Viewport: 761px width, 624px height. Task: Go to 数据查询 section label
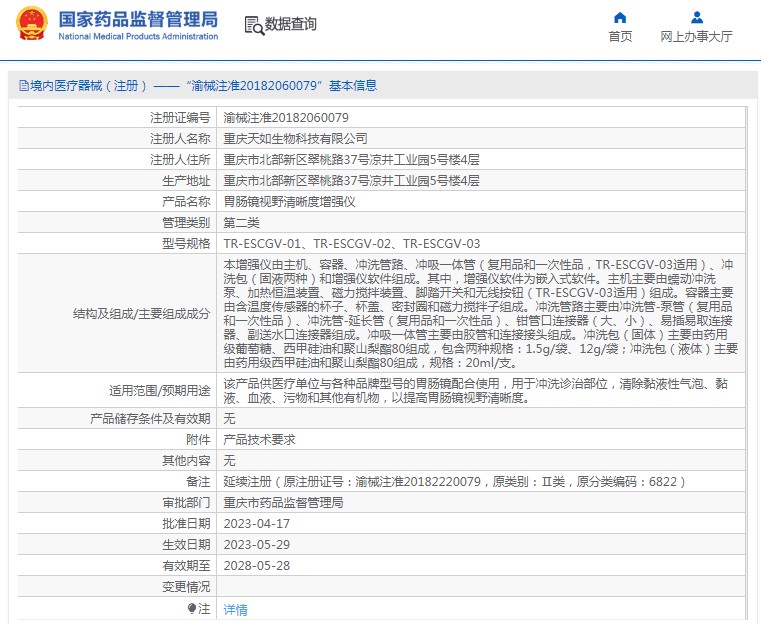pos(291,25)
